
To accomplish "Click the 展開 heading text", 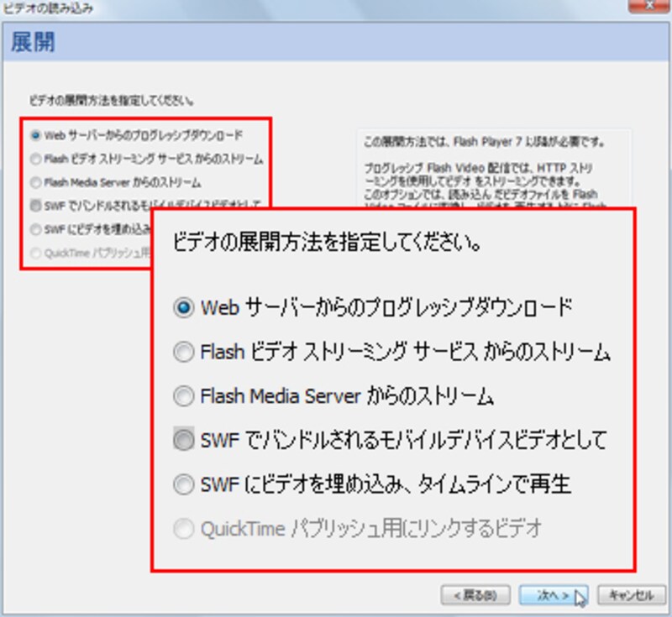I will 33,42.
